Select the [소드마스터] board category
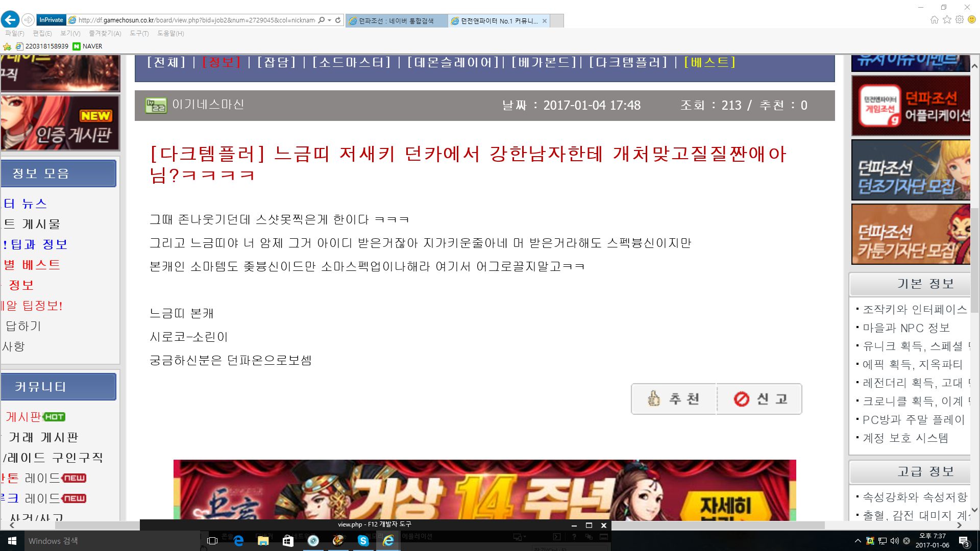Image resolution: width=980 pixels, height=551 pixels. coord(351,62)
